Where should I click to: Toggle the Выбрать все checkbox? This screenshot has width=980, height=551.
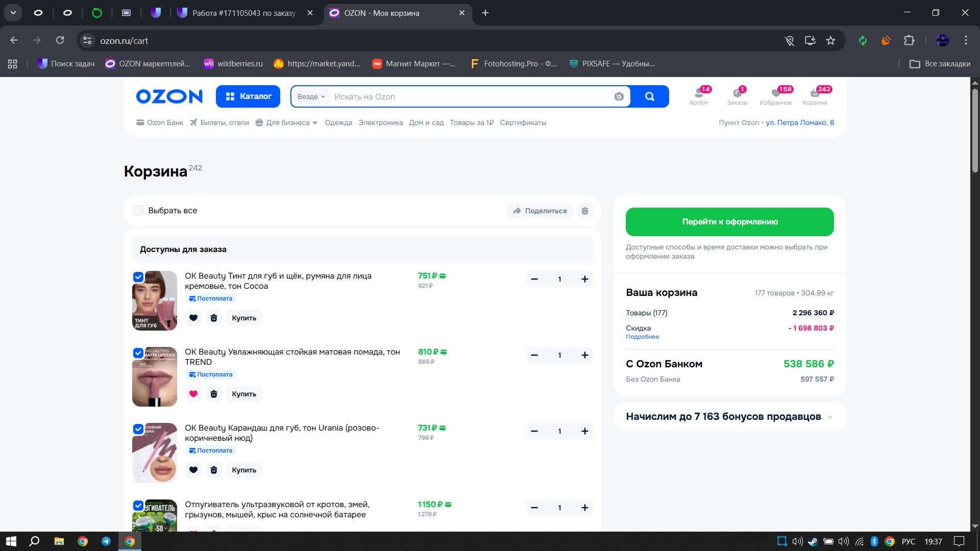click(138, 211)
